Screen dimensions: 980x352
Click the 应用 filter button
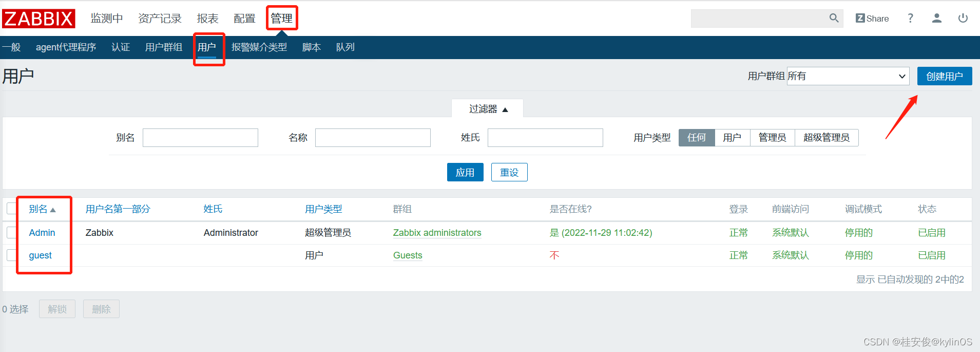(465, 172)
